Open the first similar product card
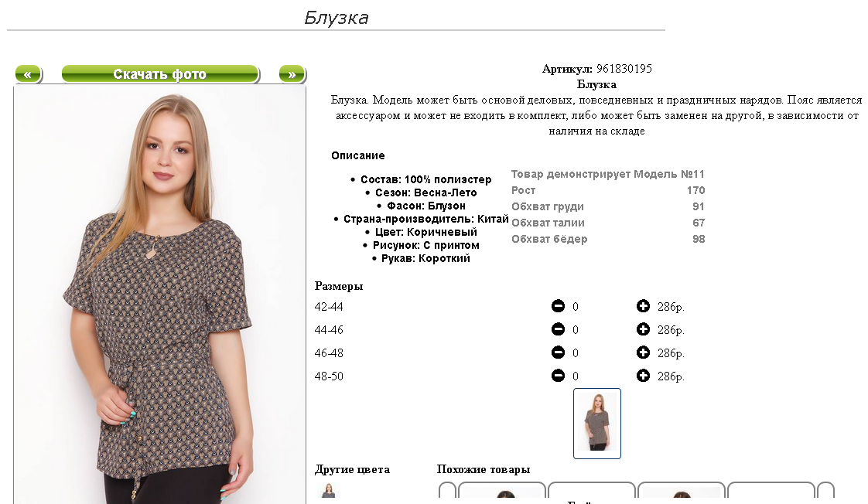 coord(502,492)
